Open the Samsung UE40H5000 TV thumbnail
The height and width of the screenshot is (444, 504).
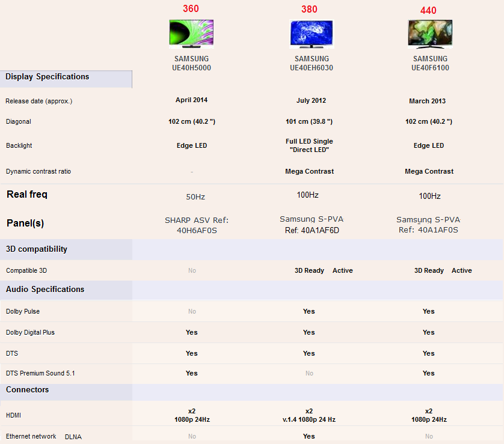[x=192, y=34]
